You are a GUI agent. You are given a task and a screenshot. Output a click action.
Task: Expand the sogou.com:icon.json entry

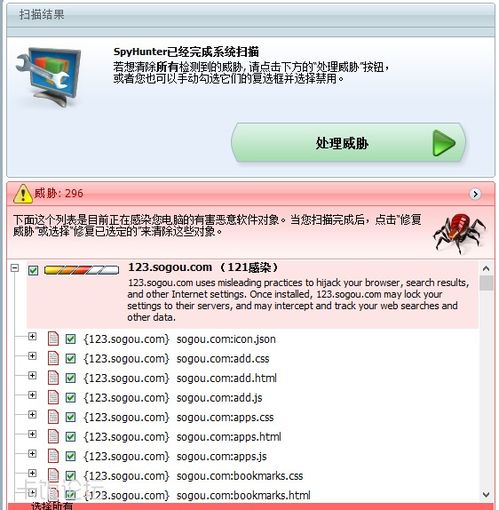(32, 336)
